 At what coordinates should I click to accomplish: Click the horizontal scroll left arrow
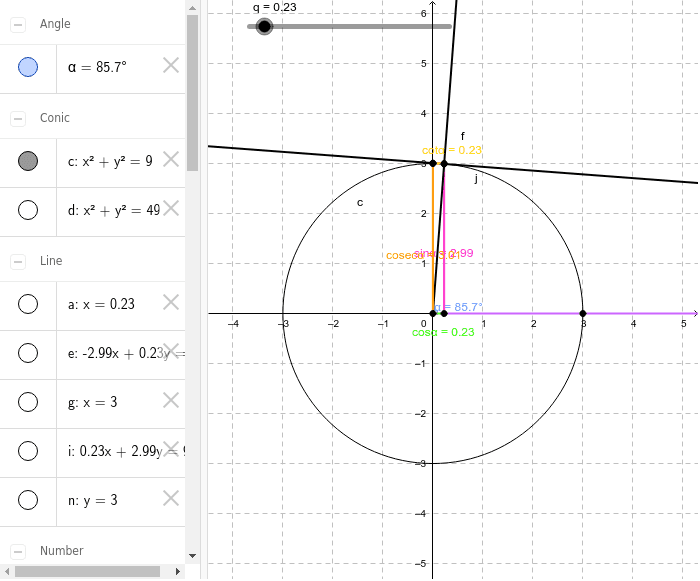[x=6, y=572]
